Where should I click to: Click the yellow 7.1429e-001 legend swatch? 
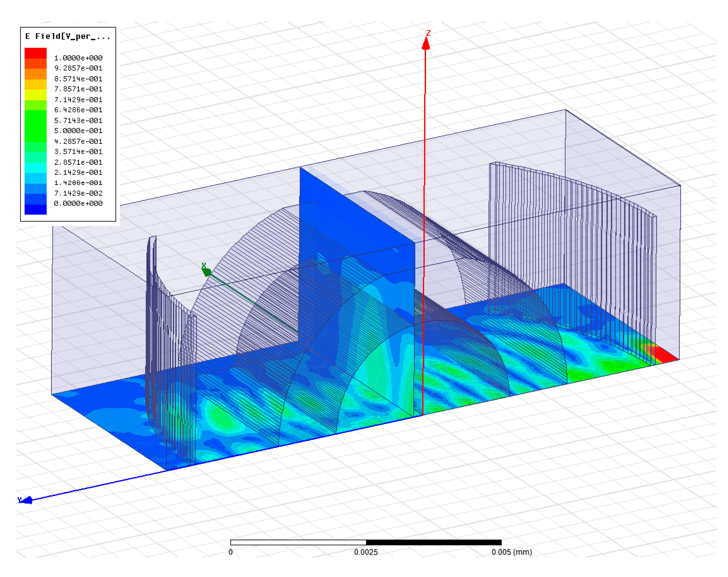click(x=36, y=95)
